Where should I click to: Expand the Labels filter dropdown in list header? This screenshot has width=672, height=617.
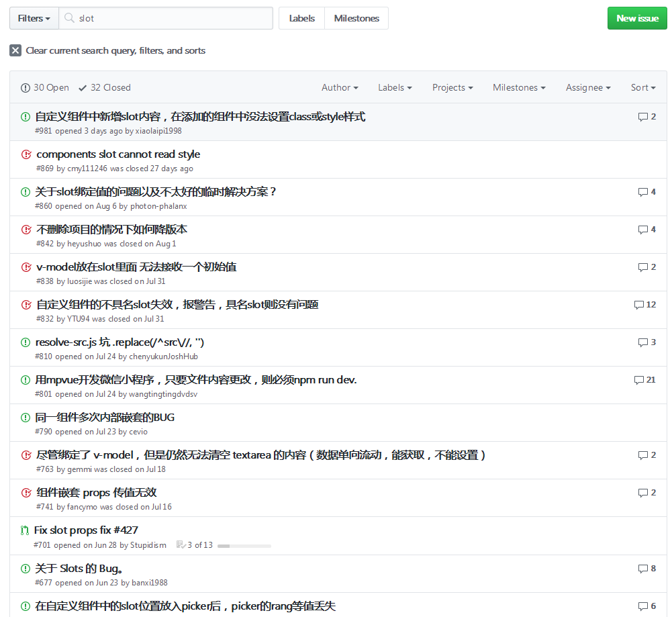(x=395, y=87)
